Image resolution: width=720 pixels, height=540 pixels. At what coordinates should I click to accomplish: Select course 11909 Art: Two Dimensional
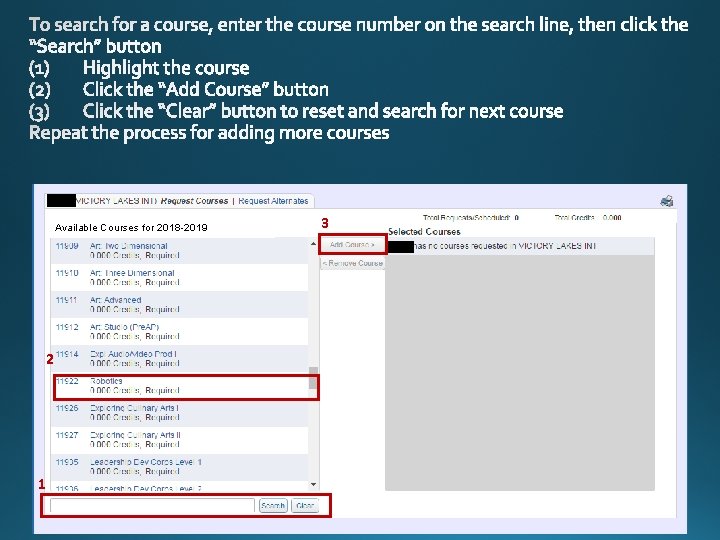(x=180, y=251)
